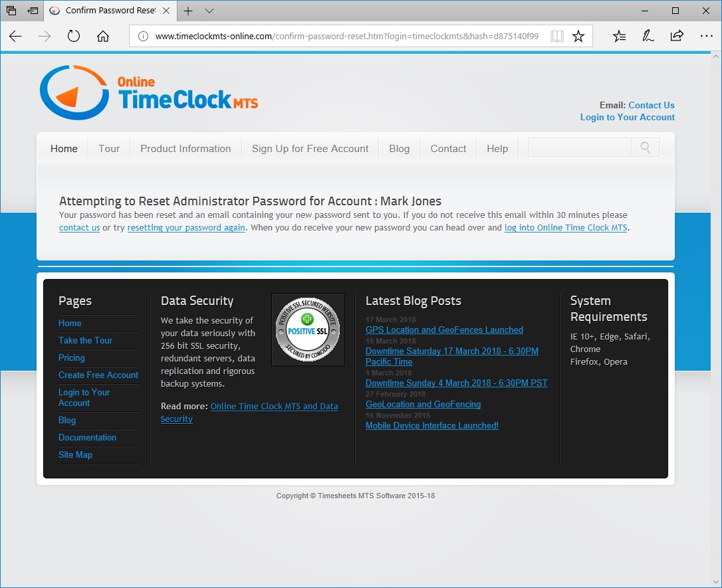Open the Tour menu item
722x588 pixels.
(109, 149)
